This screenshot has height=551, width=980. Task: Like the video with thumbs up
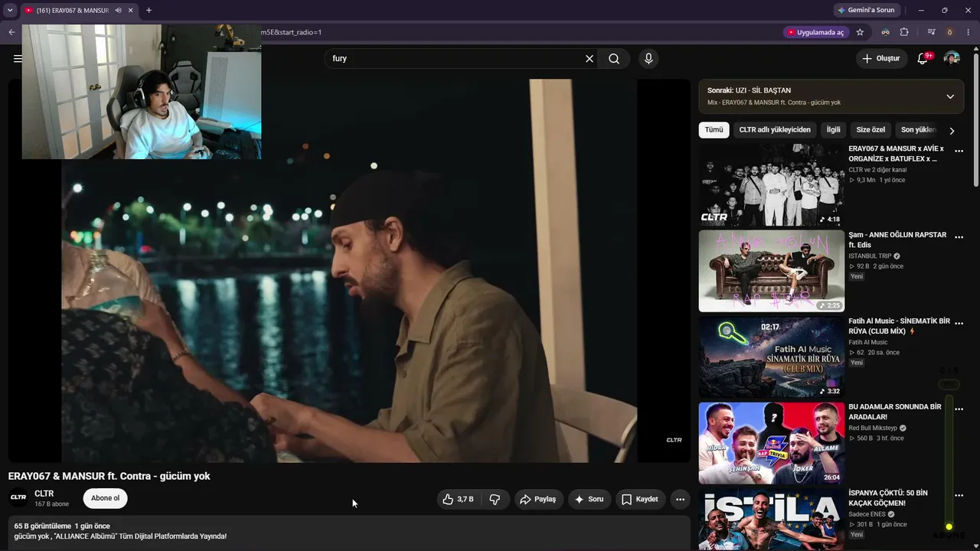click(458, 499)
